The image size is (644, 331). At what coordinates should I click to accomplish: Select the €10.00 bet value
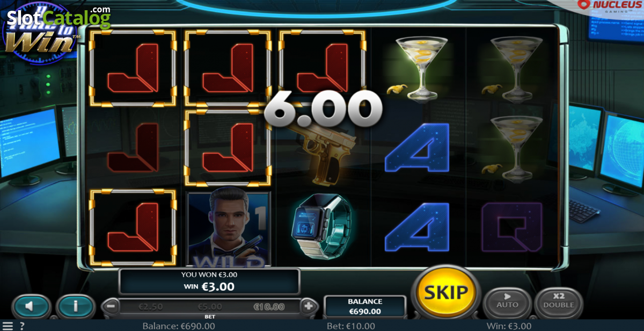(269, 307)
